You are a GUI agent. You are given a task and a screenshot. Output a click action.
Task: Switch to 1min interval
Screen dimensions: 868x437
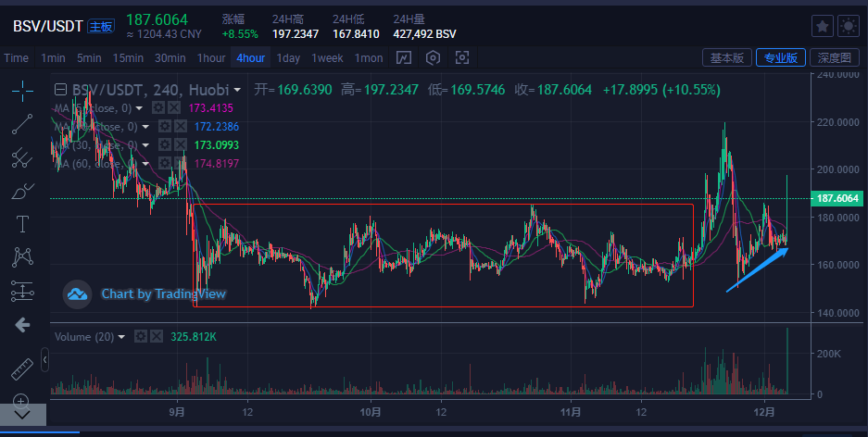[53, 58]
